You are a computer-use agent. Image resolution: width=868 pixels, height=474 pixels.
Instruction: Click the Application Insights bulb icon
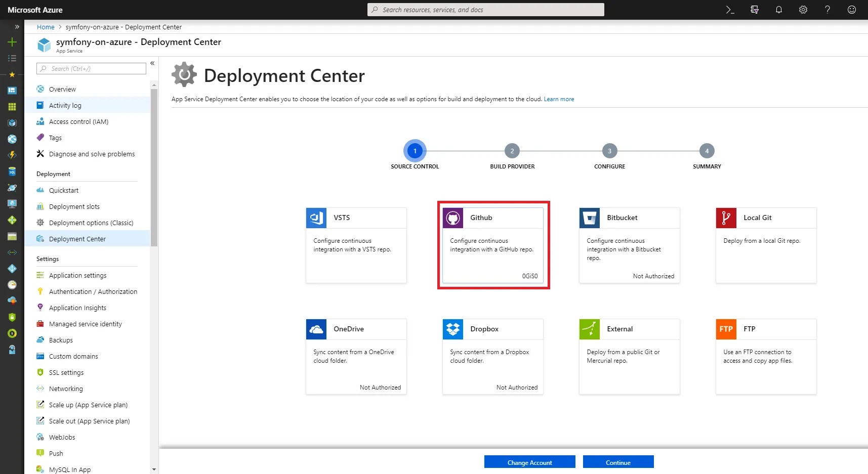(40, 308)
